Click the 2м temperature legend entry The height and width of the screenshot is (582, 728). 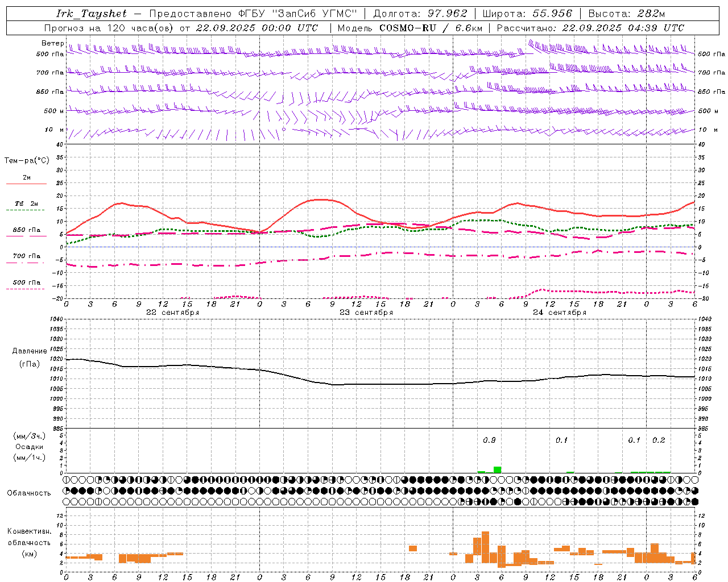26,177
